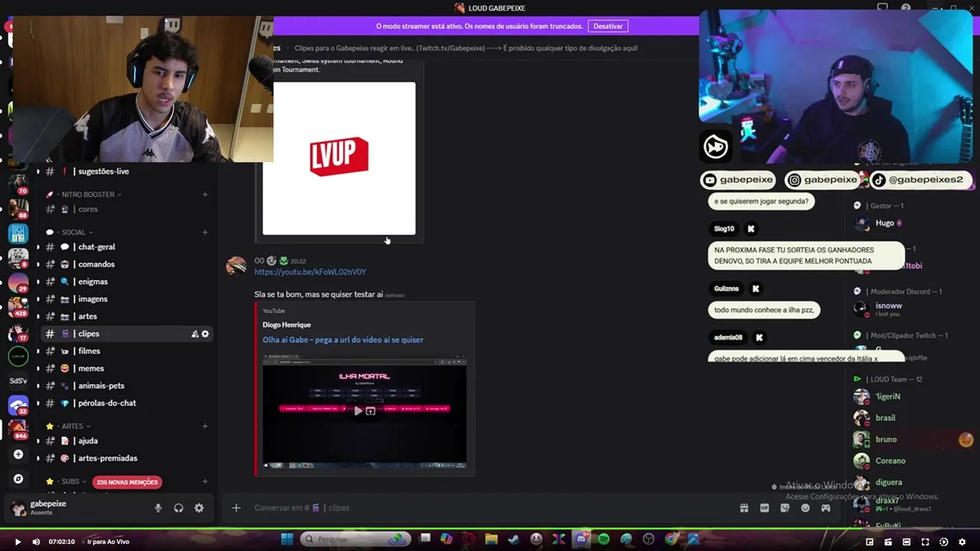Open the ajuda channel
Screen dimensions: 980x551
click(x=126, y=441)
